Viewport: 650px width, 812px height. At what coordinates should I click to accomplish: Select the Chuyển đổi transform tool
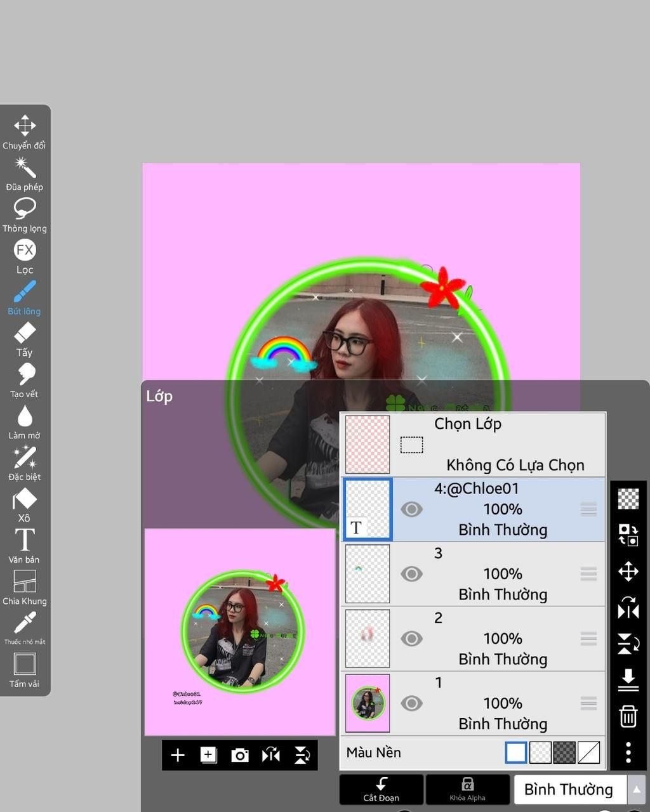point(25,132)
